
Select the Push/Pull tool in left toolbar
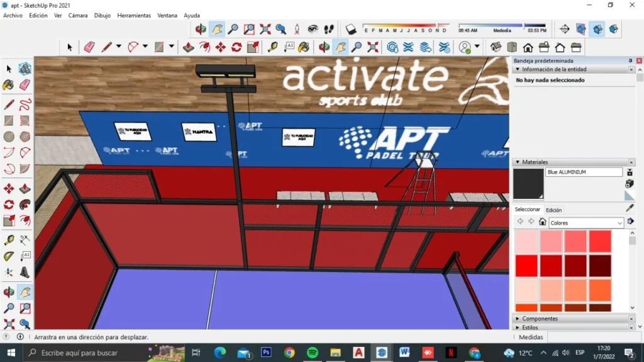click(25, 189)
